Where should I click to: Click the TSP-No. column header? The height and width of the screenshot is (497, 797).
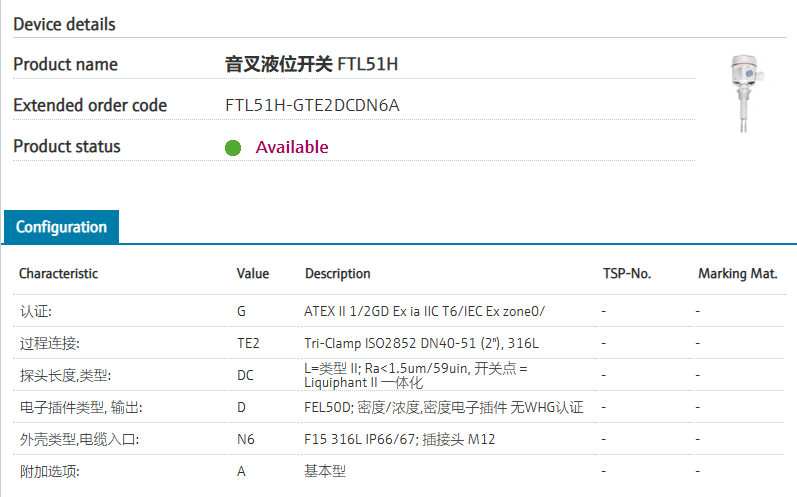pos(627,273)
